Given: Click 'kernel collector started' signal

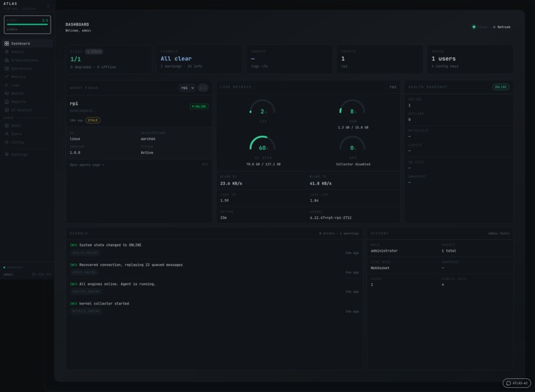Looking at the screenshot, I should [104, 303].
